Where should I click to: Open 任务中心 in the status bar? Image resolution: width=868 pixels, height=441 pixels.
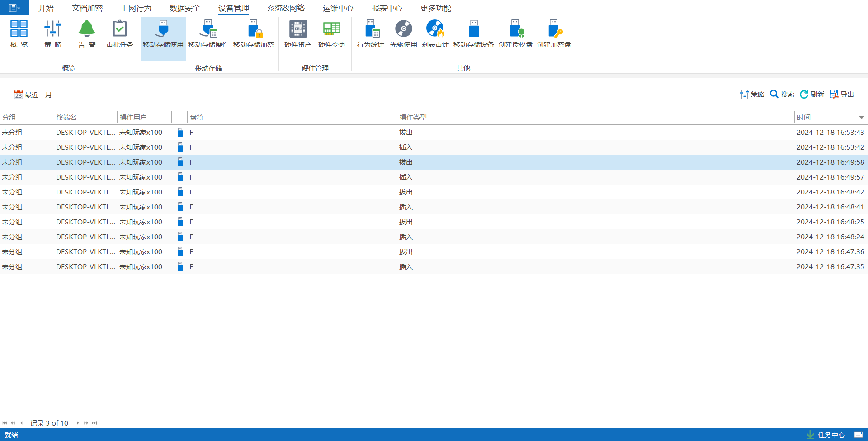pos(826,435)
